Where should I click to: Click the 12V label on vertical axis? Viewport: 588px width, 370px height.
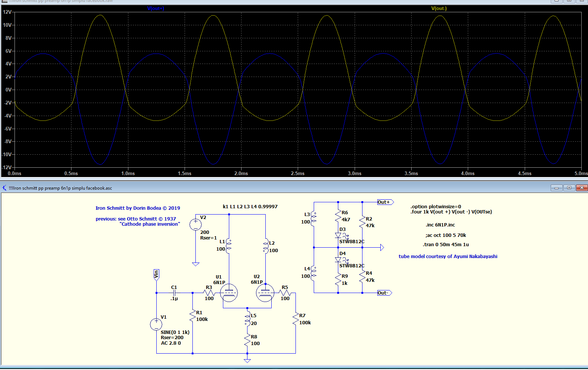(x=7, y=12)
